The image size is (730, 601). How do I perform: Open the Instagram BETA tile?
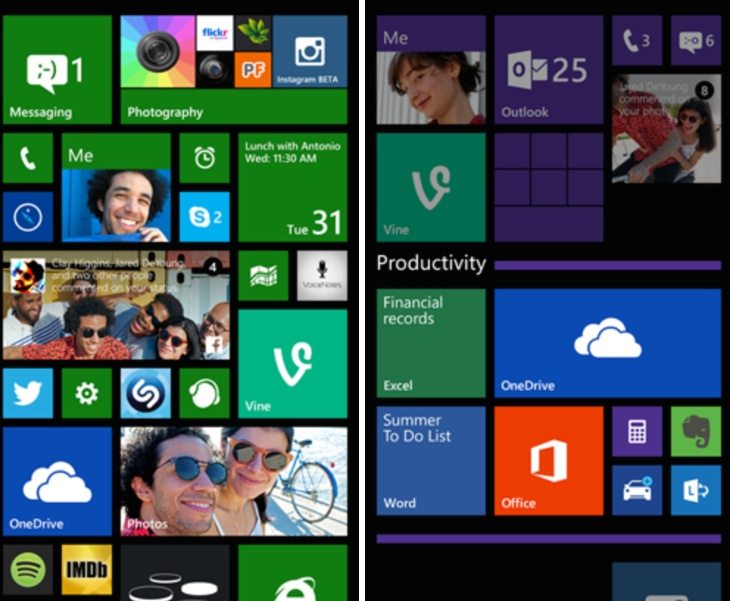pyautogui.click(x=310, y=51)
